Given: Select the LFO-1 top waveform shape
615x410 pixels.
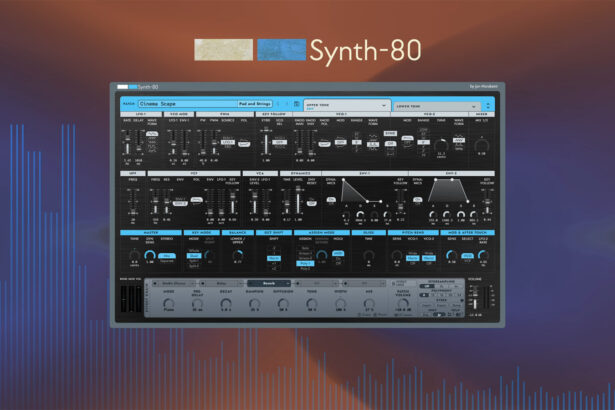Looking at the screenshot, I should [x=152, y=134].
